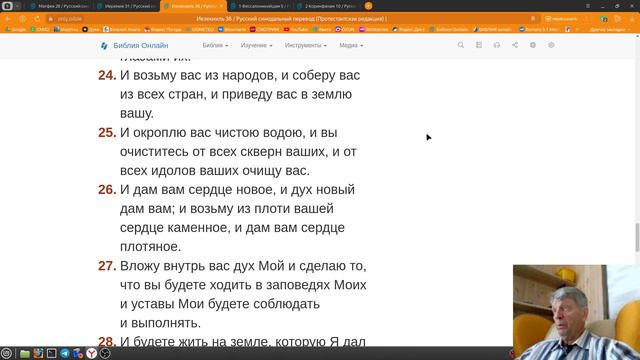The width and height of the screenshot is (640, 360).
Task: Open Telegram from taskbar
Action: [65, 353]
